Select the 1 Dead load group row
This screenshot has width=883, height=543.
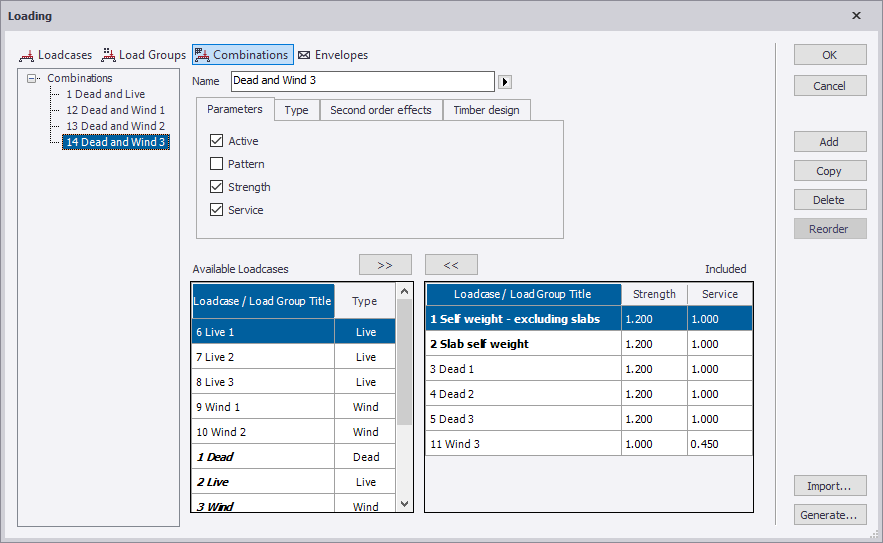pyautogui.click(x=293, y=457)
